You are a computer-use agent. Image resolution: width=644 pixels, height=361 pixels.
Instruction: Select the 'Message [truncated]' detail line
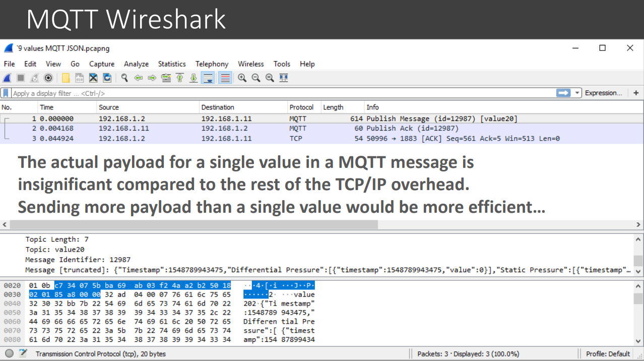[x=328, y=270]
